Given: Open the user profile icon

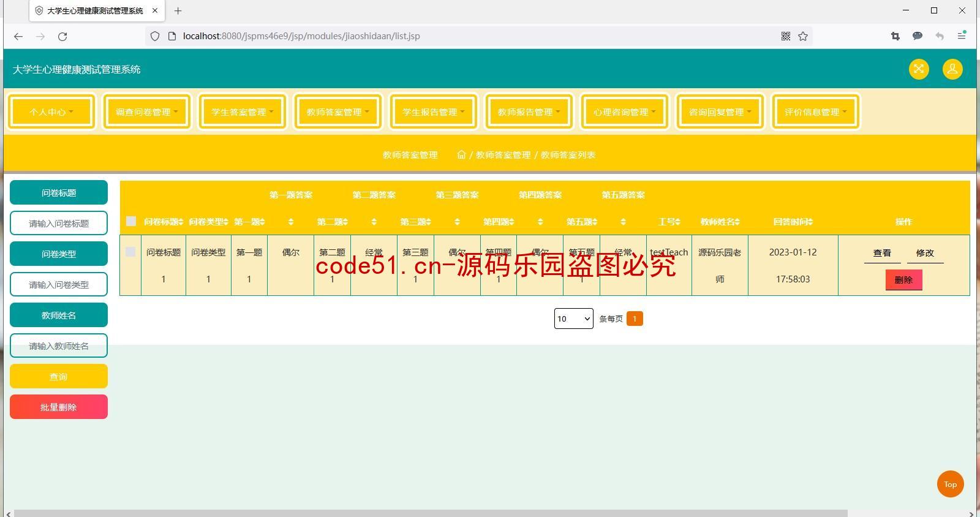Looking at the screenshot, I should pyautogui.click(x=952, y=69).
